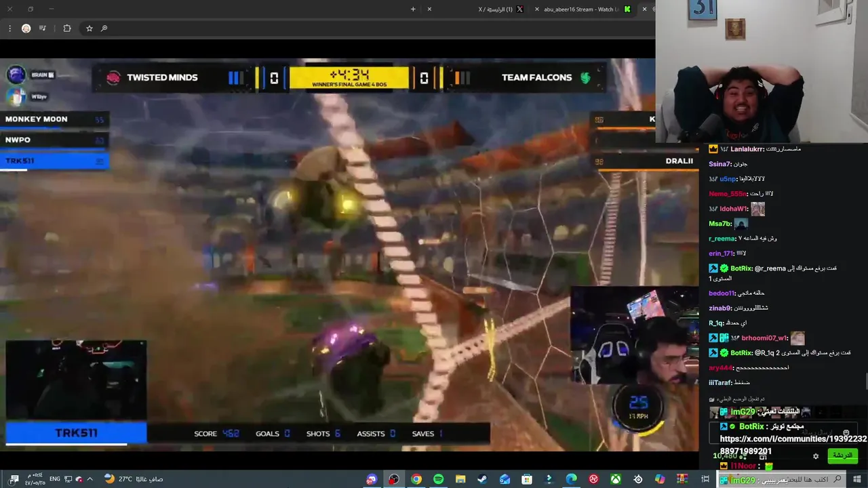Open Spotify from the taskbar
Screen dimensions: 868x488
click(x=438, y=479)
